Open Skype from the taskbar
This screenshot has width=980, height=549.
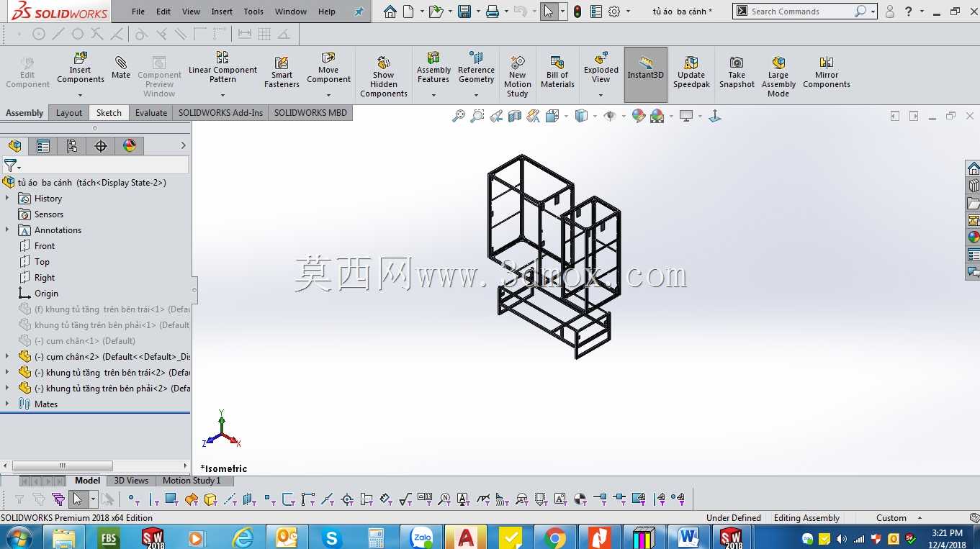(x=331, y=537)
